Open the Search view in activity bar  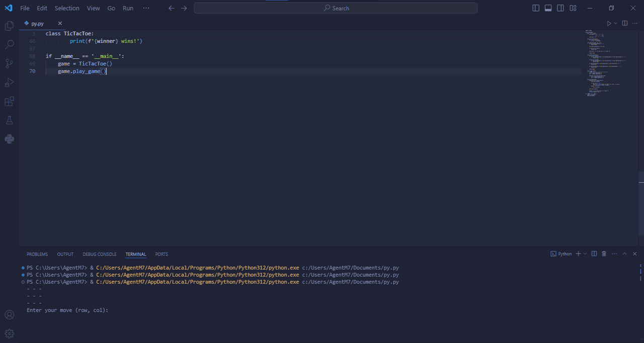pyautogui.click(x=9, y=45)
